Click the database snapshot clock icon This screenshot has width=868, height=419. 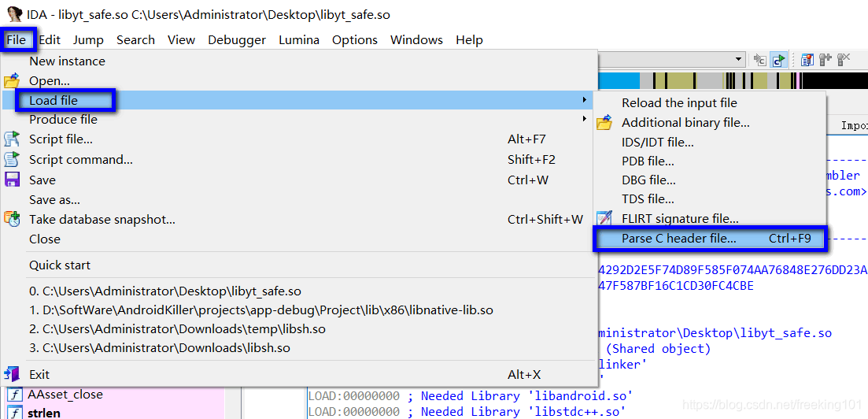coord(12,219)
